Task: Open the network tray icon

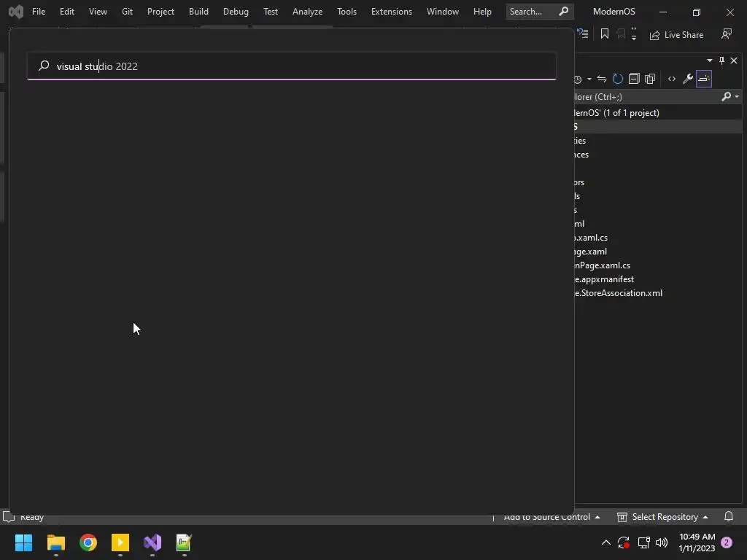Action: (643, 542)
